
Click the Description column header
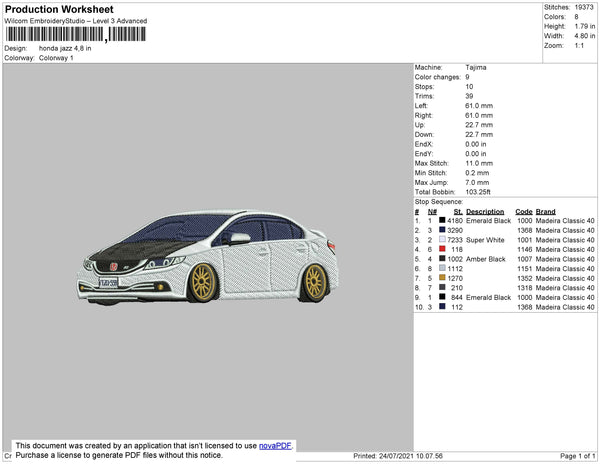pos(485,211)
